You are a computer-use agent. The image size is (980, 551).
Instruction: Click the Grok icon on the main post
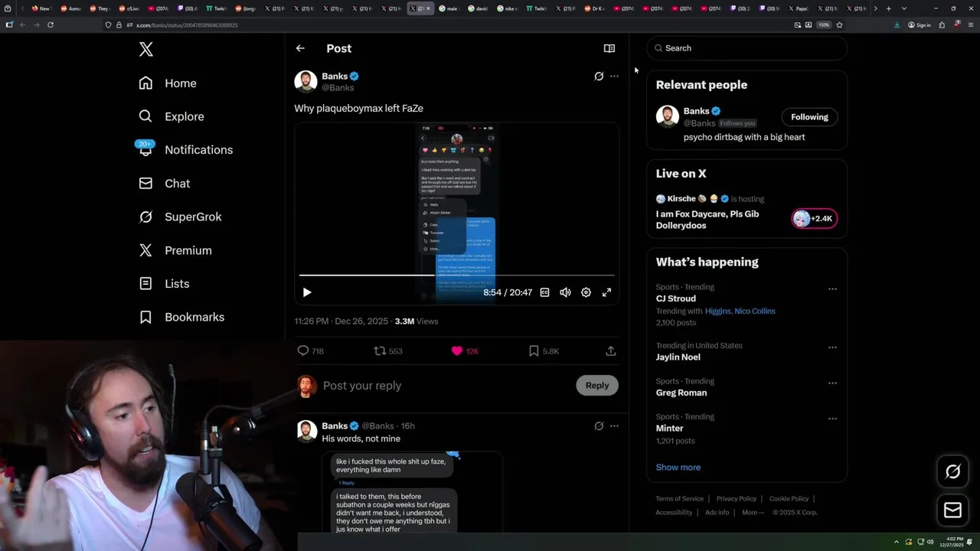pyautogui.click(x=599, y=77)
